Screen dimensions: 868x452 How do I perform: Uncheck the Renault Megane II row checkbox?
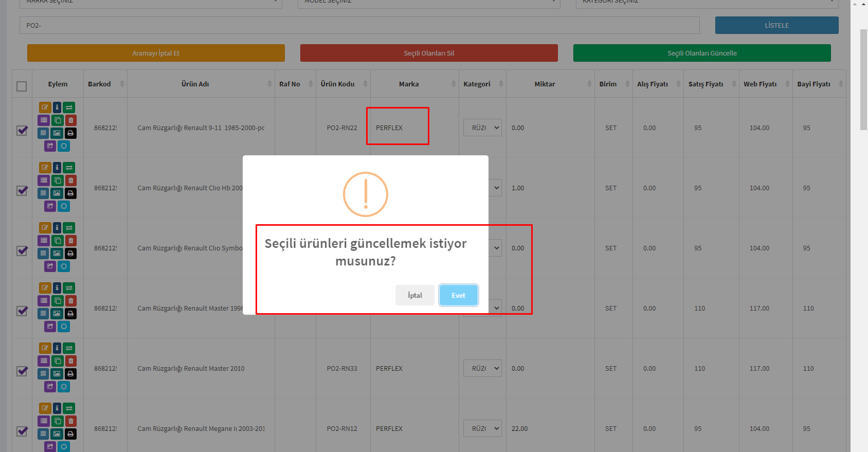pyautogui.click(x=22, y=431)
